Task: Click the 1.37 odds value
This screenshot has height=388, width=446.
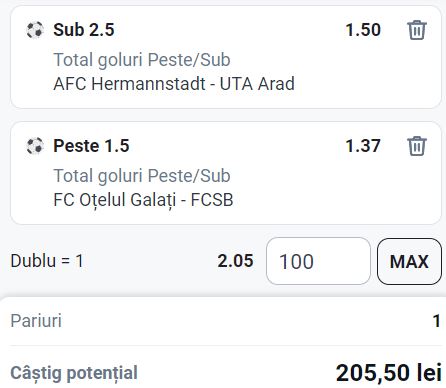Action: pos(363,146)
